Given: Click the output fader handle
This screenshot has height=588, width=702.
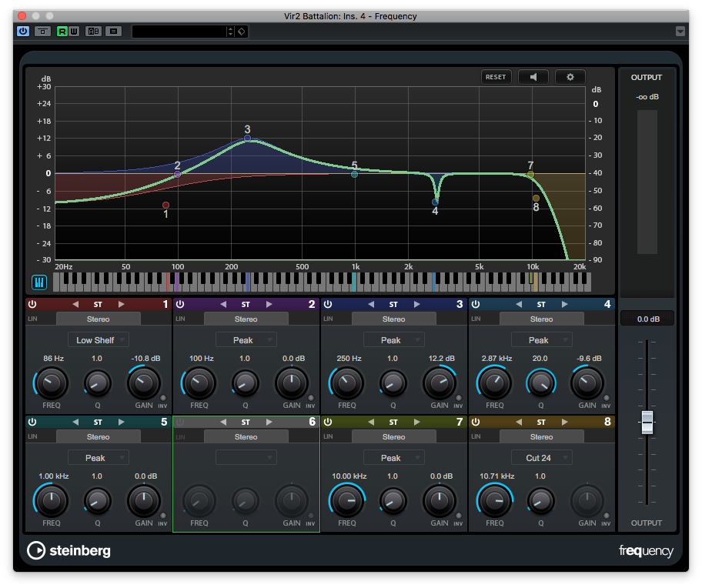Looking at the screenshot, I should click(x=647, y=422).
